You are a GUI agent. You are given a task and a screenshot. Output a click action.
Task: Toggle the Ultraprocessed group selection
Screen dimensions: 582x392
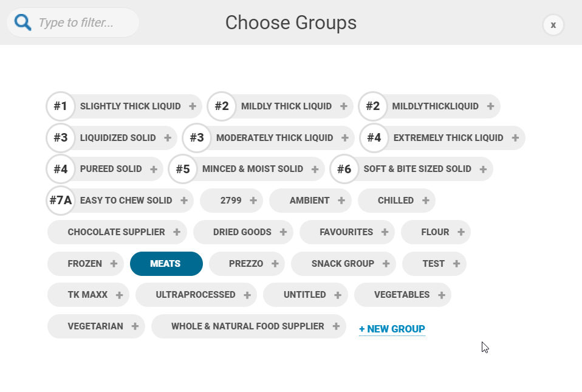click(196, 295)
